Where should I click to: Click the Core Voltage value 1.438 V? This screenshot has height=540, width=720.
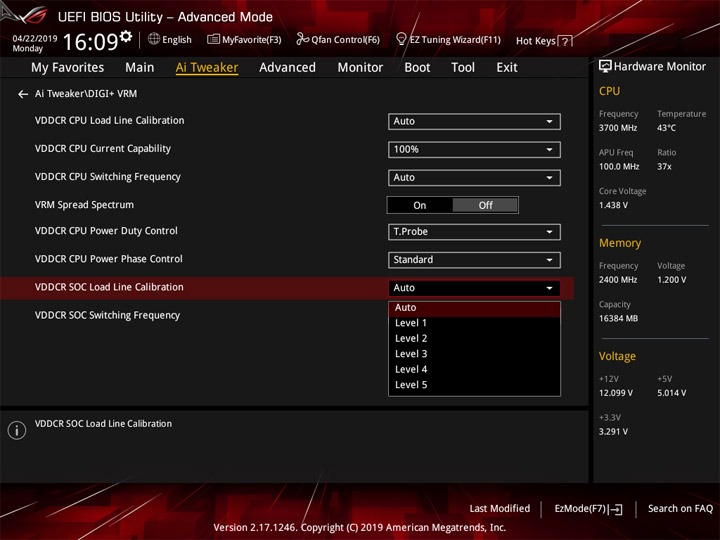(x=613, y=205)
